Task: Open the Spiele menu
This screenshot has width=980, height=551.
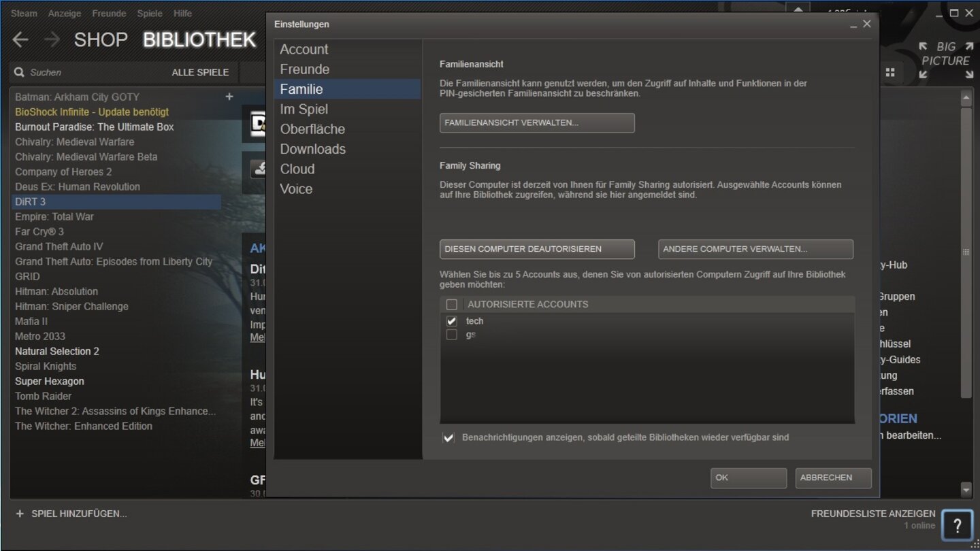Action: pos(150,14)
